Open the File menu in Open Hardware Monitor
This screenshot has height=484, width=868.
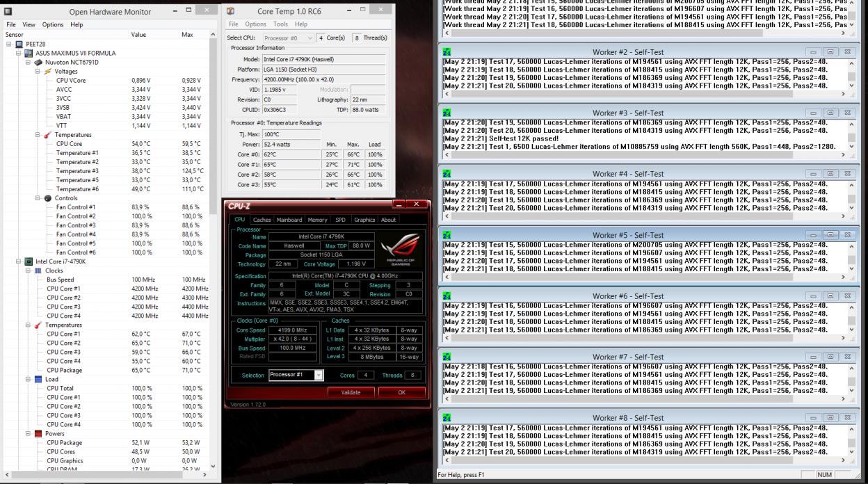12,24
